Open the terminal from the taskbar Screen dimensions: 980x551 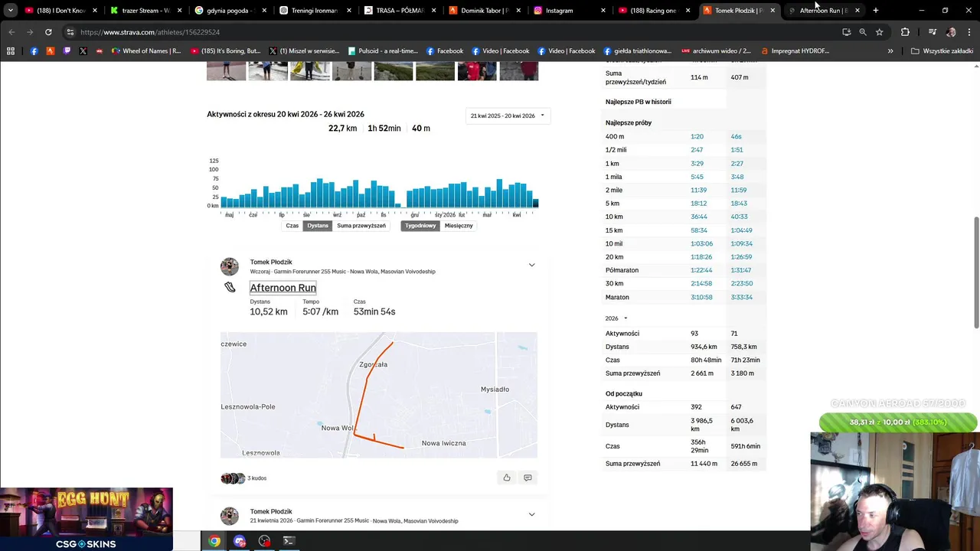tap(289, 541)
